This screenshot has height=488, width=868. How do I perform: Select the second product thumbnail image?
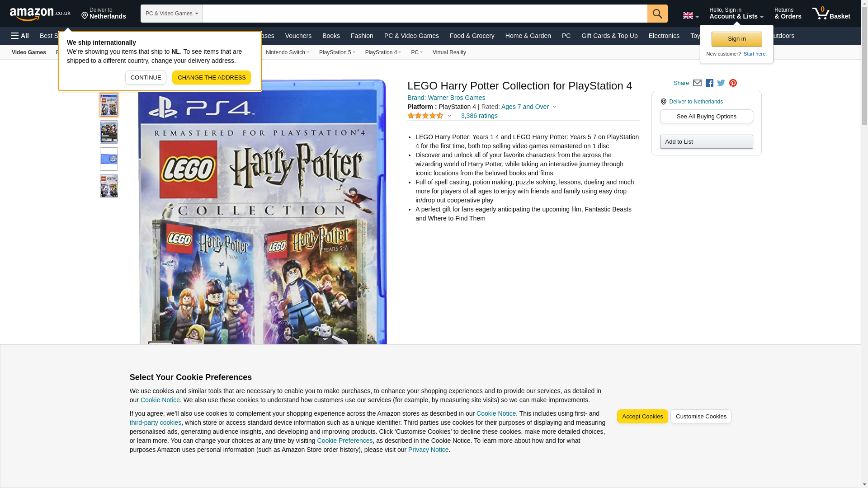point(109,132)
